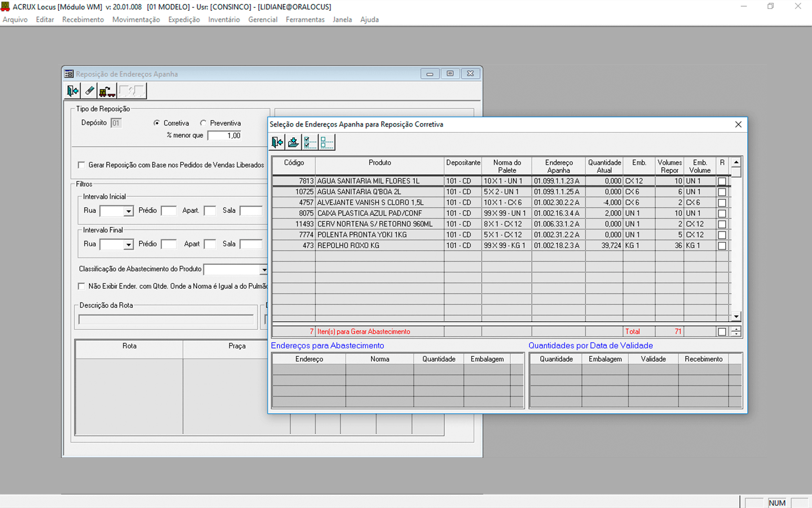Open the Rua dropdown in Intervalo Final
The image size is (812, 508).
tap(129, 244)
